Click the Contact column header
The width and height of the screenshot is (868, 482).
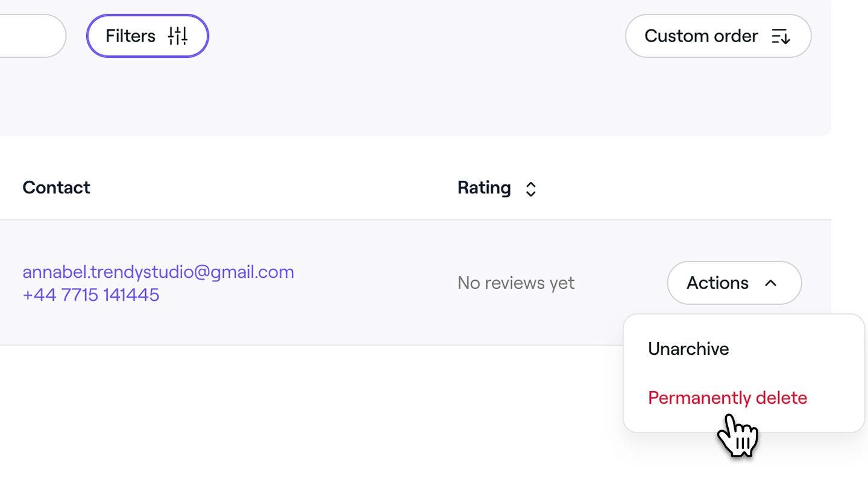click(x=56, y=187)
